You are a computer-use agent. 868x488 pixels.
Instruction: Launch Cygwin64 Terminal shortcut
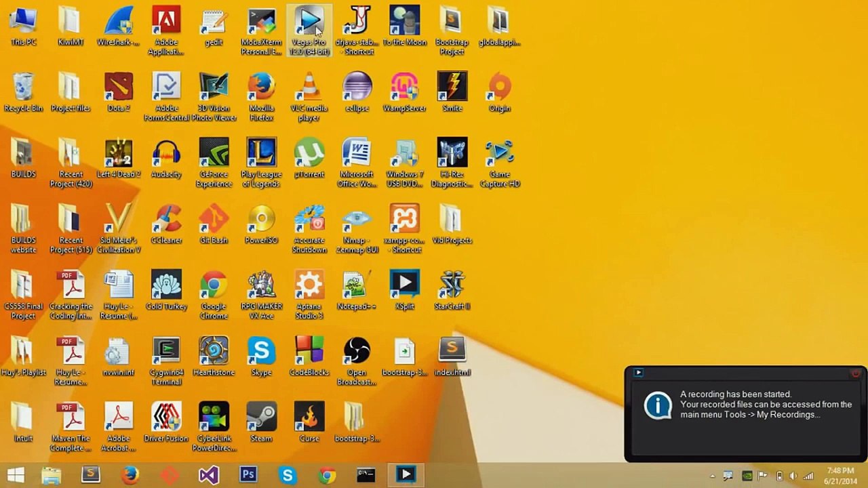[x=166, y=360]
